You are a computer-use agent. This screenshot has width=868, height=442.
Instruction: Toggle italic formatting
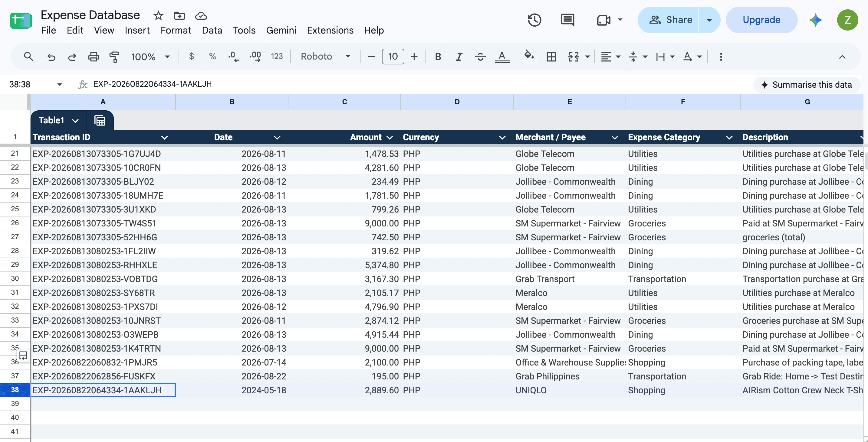[x=459, y=57]
